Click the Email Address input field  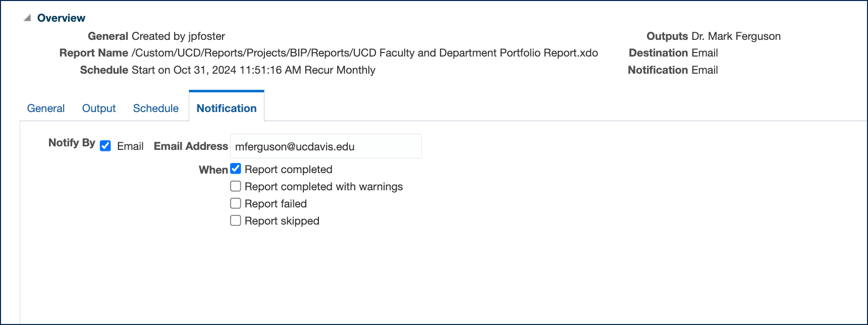coord(325,146)
